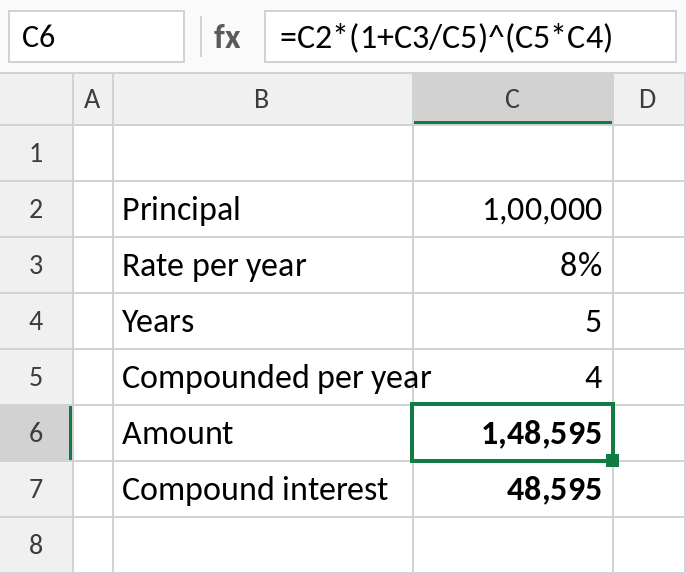This screenshot has width=686, height=574.
Task: Select the Amount cell showing 1,48,595
Action: [x=513, y=433]
